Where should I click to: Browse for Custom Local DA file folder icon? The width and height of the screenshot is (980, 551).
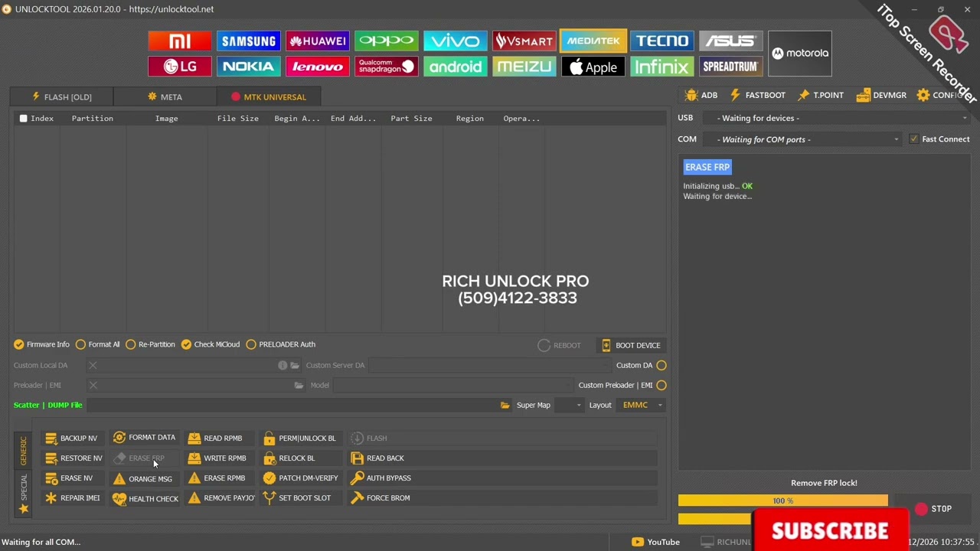pyautogui.click(x=295, y=365)
